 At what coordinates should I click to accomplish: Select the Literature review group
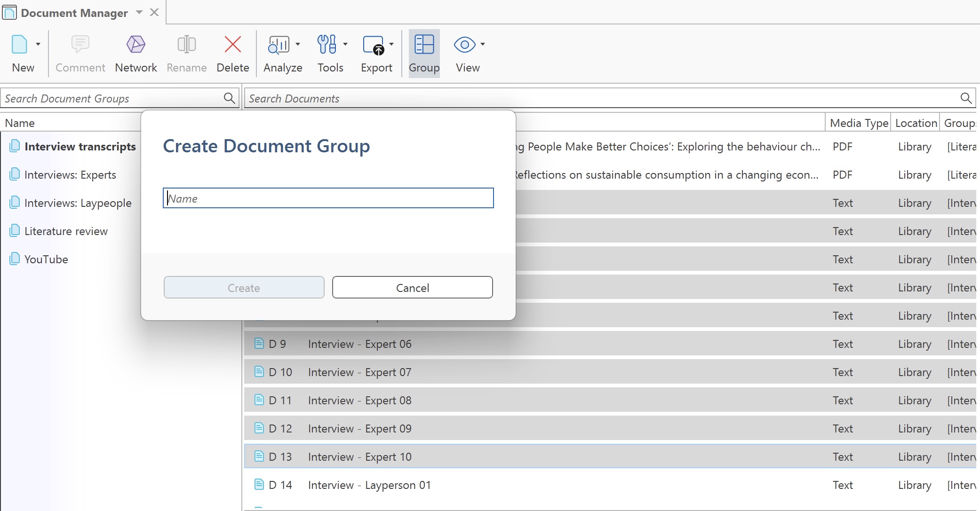click(x=66, y=231)
